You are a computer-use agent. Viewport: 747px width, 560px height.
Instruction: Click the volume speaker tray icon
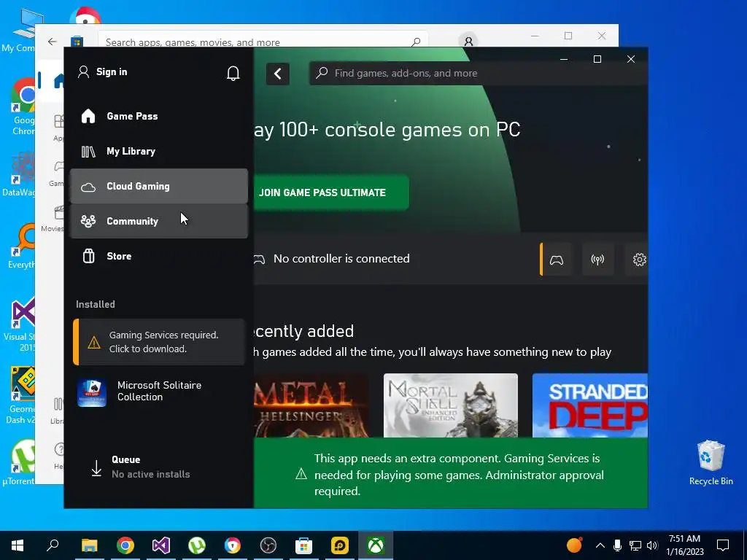(652, 545)
